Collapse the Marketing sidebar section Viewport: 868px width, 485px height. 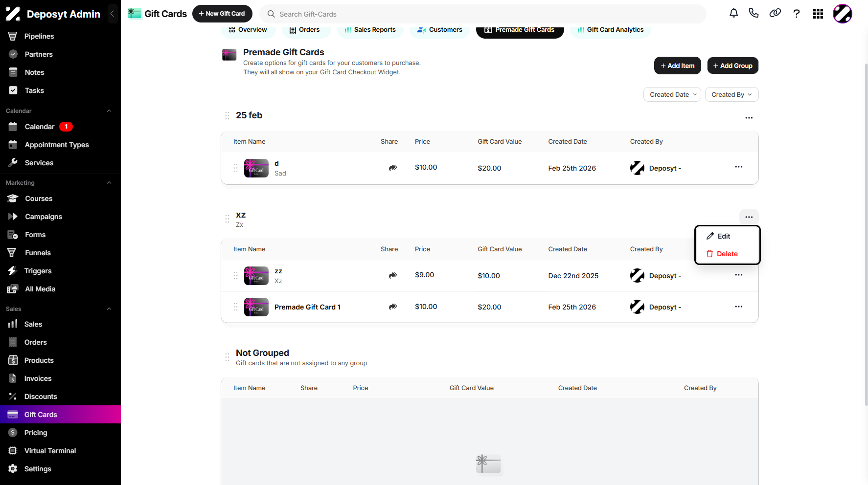109,183
